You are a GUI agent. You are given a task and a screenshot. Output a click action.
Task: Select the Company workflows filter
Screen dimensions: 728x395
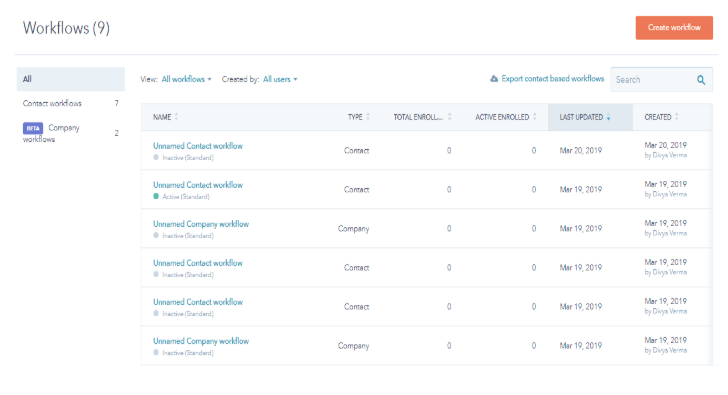click(x=71, y=133)
